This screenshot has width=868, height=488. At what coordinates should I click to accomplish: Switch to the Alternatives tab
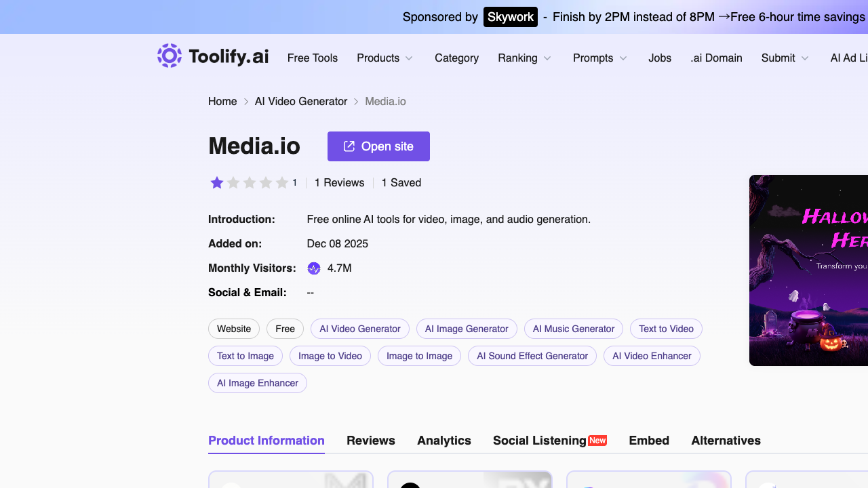click(x=726, y=441)
